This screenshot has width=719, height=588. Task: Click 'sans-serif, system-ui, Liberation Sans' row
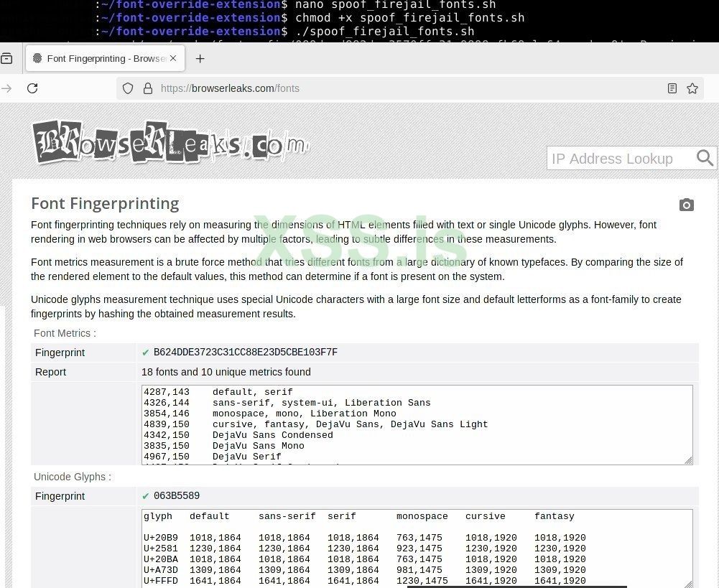[x=287, y=402]
